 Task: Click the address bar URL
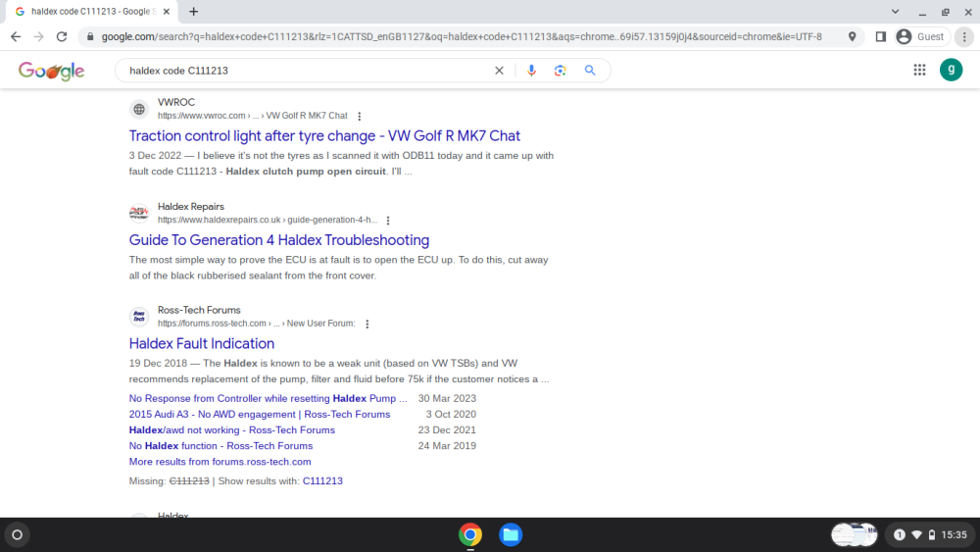(462, 37)
